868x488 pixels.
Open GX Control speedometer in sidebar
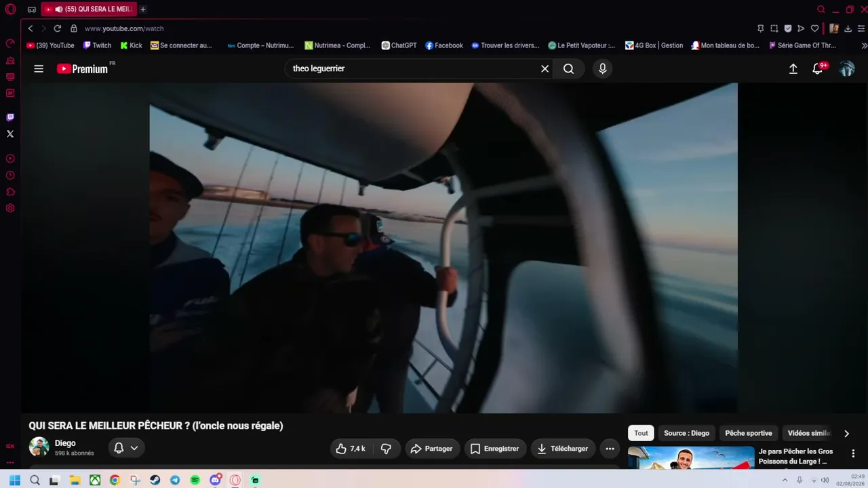click(x=10, y=43)
